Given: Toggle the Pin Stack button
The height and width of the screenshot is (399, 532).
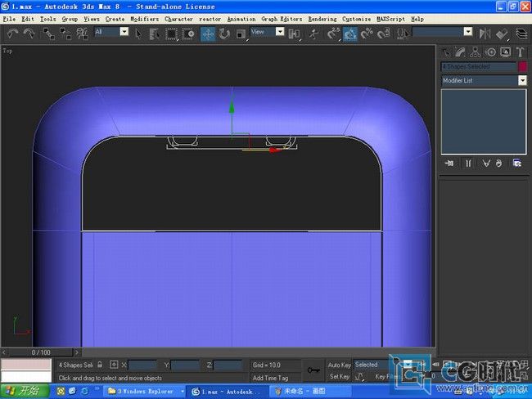Looking at the screenshot, I should pyautogui.click(x=449, y=164).
